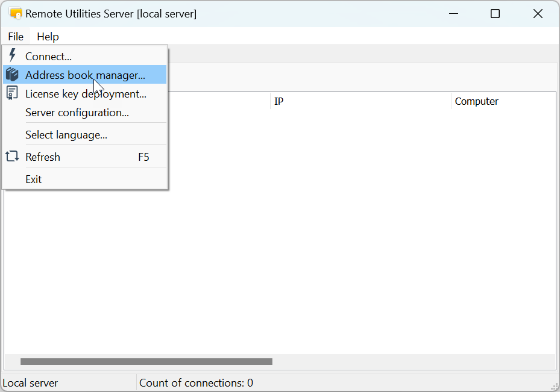
Task: Open License key deployment certificate icon item
Action: pos(12,94)
